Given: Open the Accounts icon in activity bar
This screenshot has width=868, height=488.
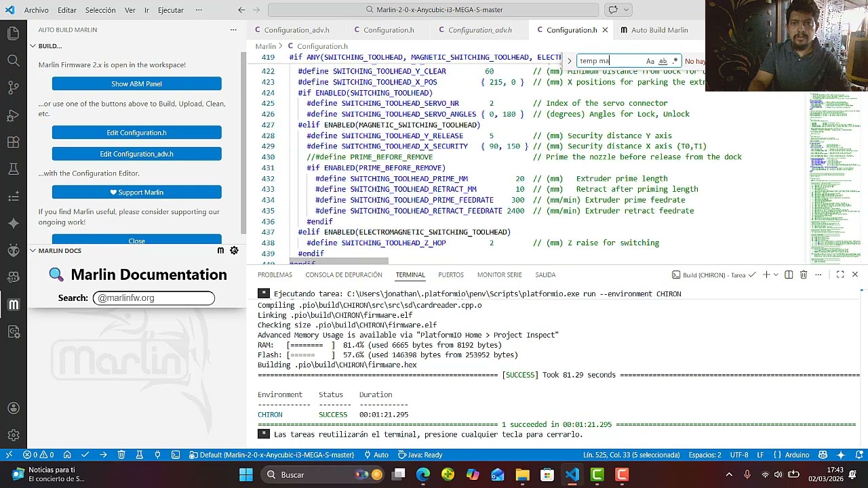Looking at the screenshot, I should (14, 408).
